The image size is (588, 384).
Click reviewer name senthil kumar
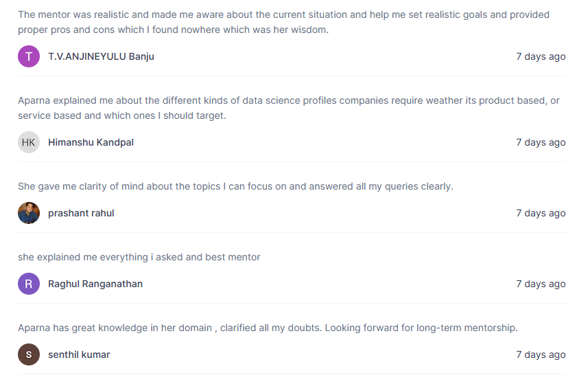click(79, 354)
